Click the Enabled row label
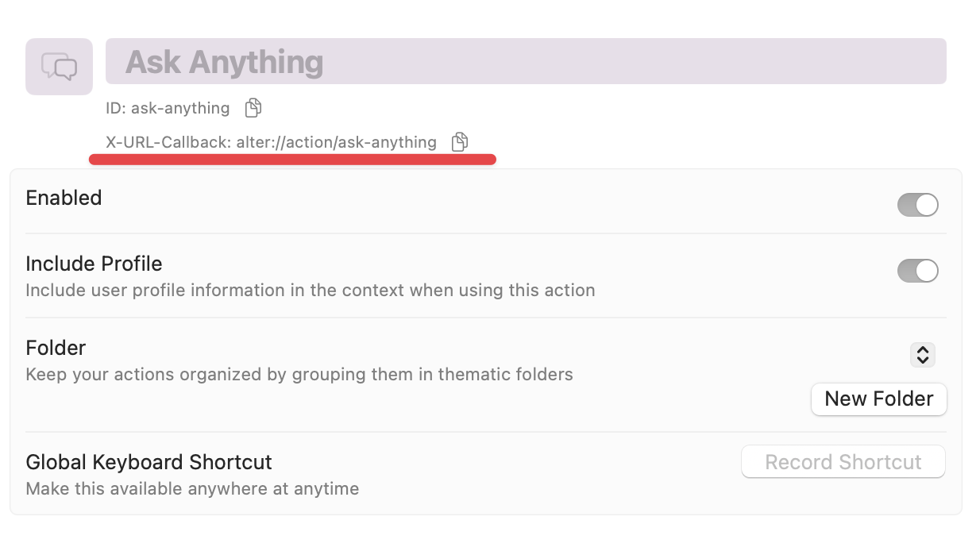The height and width of the screenshot is (551, 980). (x=64, y=198)
